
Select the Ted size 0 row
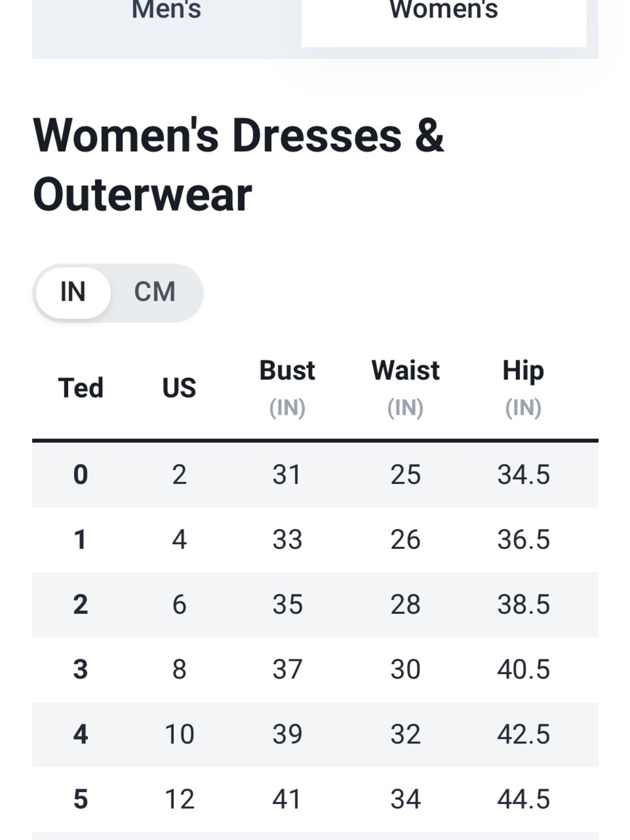[x=315, y=475]
